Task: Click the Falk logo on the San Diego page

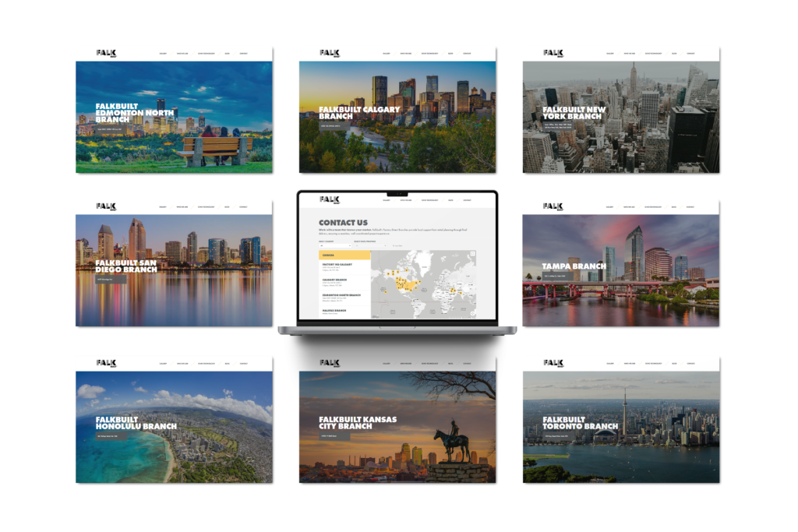Action: pos(106,206)
